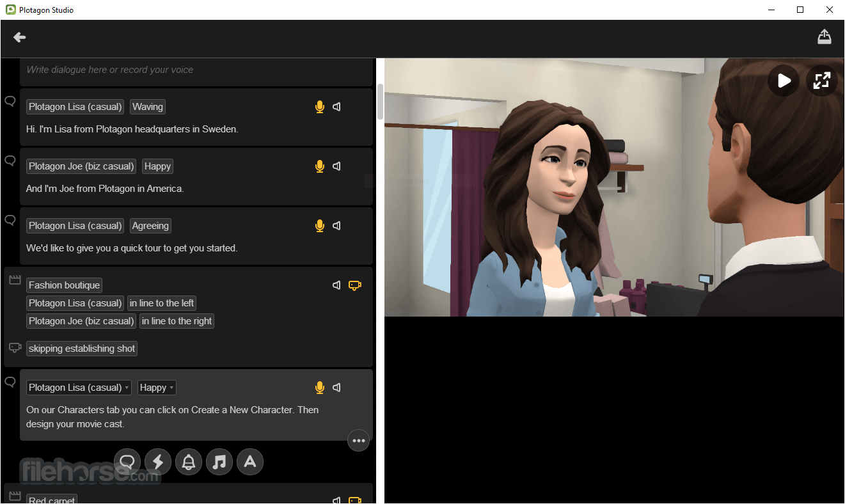Add a text plate with the A button
The width and height of the screenshot is (845, 504).
tap(250, 462)
